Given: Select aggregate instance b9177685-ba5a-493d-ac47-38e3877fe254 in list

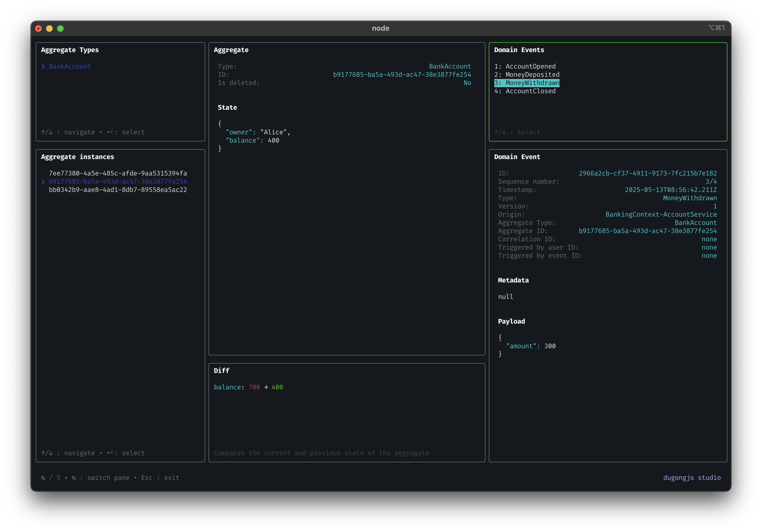Looking at the screenshot, I should point(118,182).
